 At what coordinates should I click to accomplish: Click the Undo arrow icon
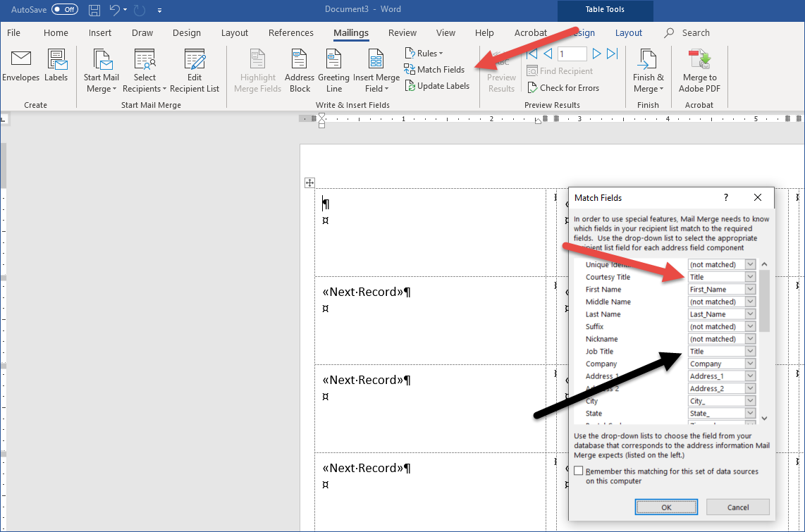coord(114,10)
